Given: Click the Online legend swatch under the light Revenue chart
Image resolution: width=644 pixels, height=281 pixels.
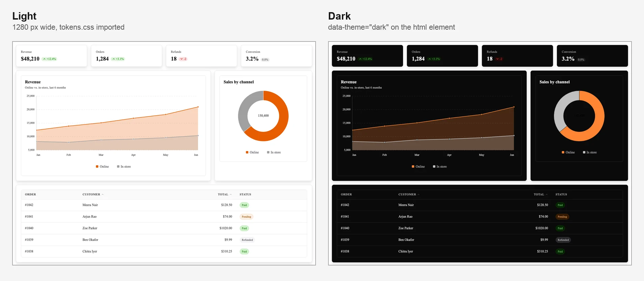Looking at the screenshot, I should tap(97, 167).
